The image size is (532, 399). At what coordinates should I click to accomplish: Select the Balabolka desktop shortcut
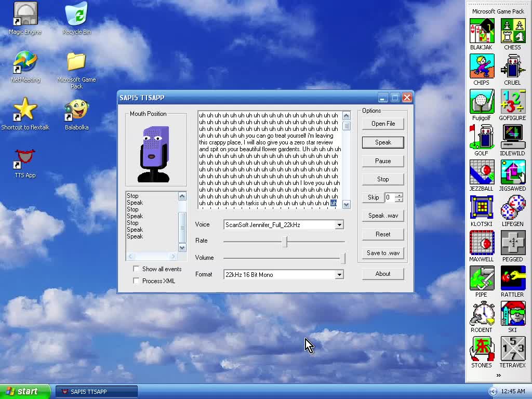point(77,115)
